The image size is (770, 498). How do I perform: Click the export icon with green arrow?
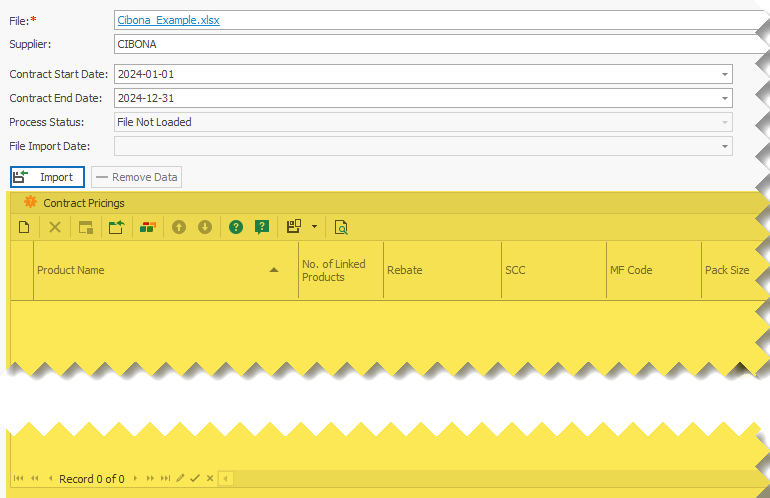(116, 227)
